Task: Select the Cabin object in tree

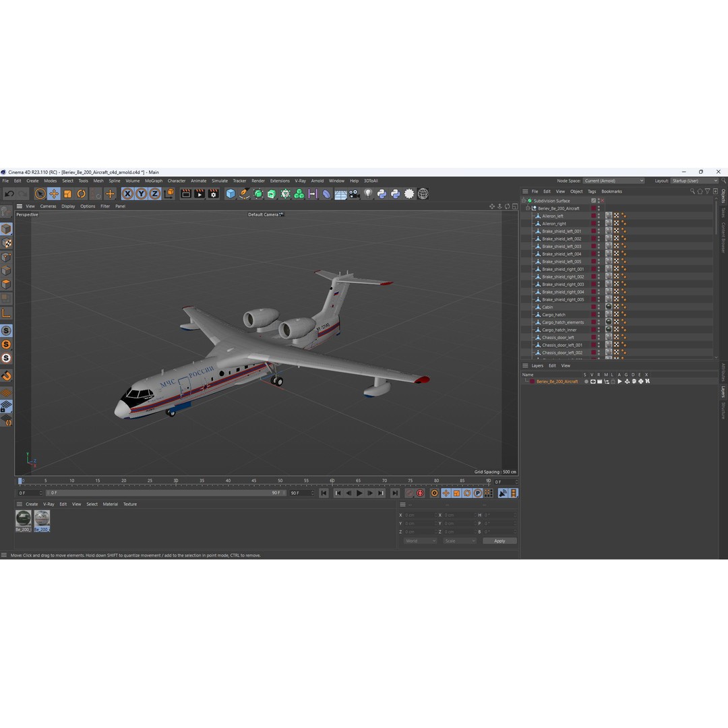Action: pyautogui.click(x=547, y=307)
